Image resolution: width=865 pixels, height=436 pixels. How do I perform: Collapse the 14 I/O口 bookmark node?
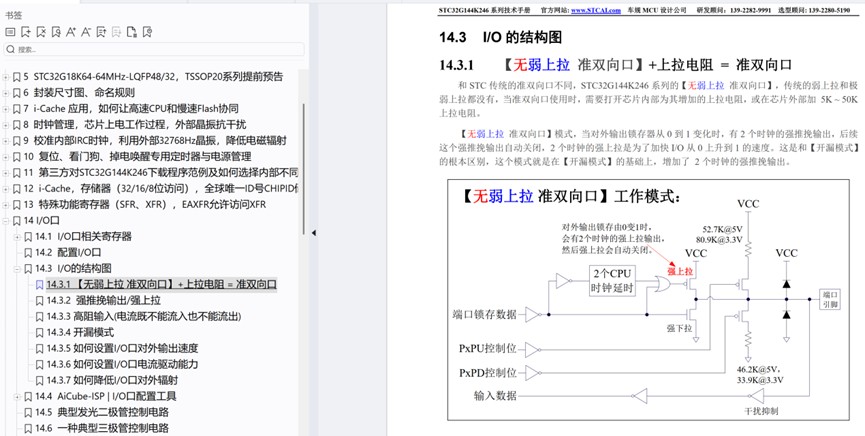(6, 221)
